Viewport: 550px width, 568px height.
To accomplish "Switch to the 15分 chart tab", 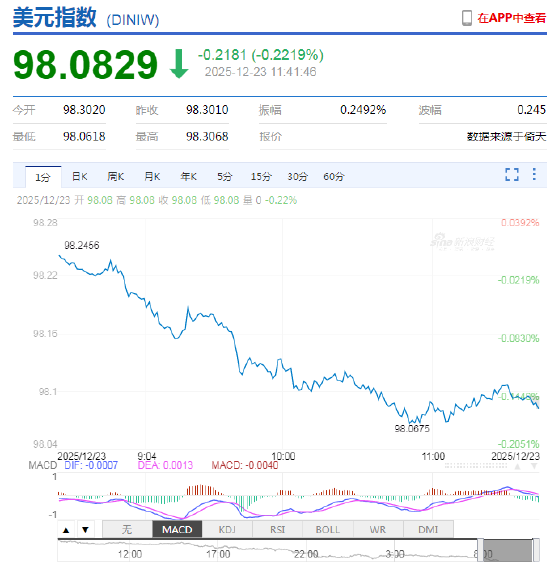I will (261, 176).
